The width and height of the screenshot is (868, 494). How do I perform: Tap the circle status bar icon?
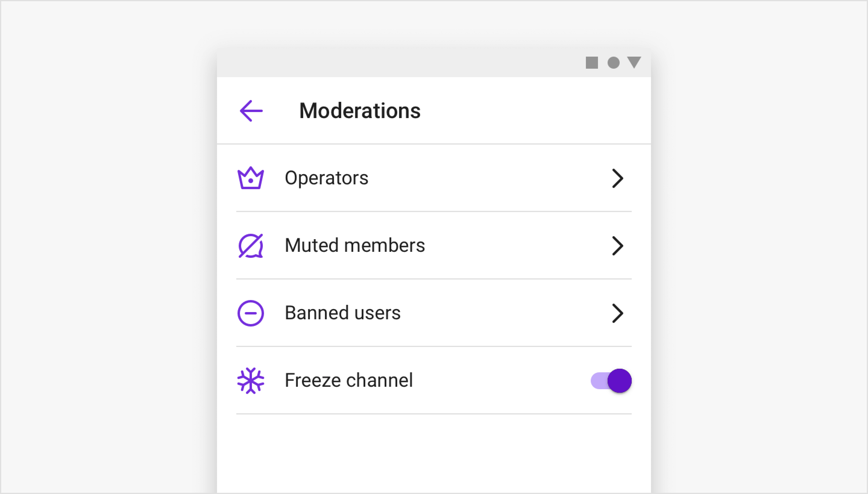[x=613, y=62]
